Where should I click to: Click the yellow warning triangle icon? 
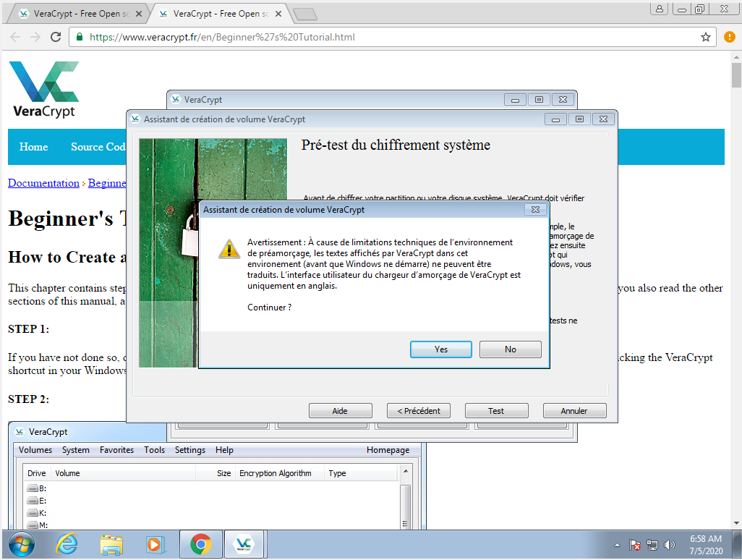(229, 248)
